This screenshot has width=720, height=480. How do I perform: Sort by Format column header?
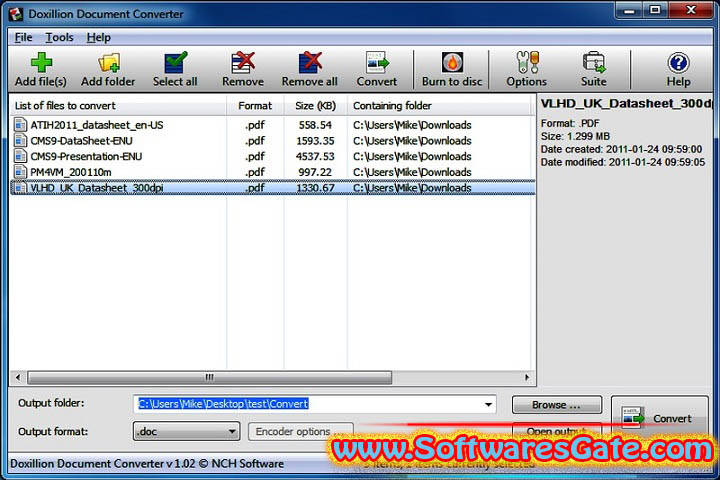(x=255, y=106)
